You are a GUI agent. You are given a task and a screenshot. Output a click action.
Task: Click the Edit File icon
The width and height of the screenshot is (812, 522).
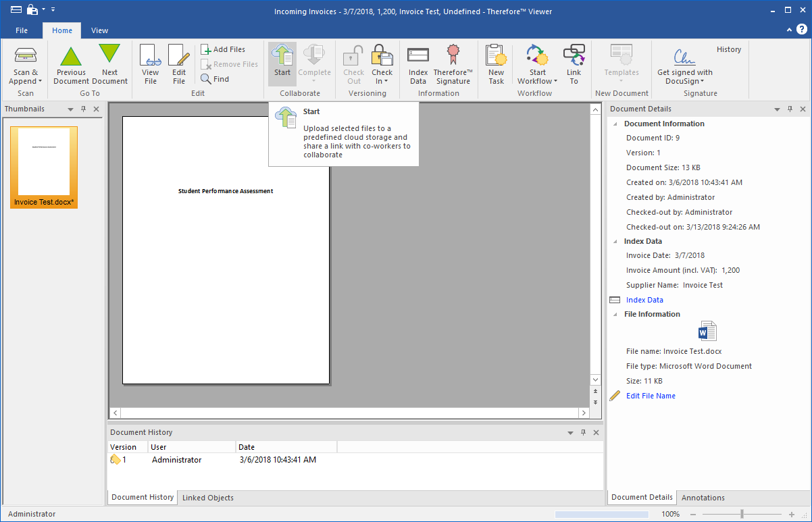coord(178,56)
